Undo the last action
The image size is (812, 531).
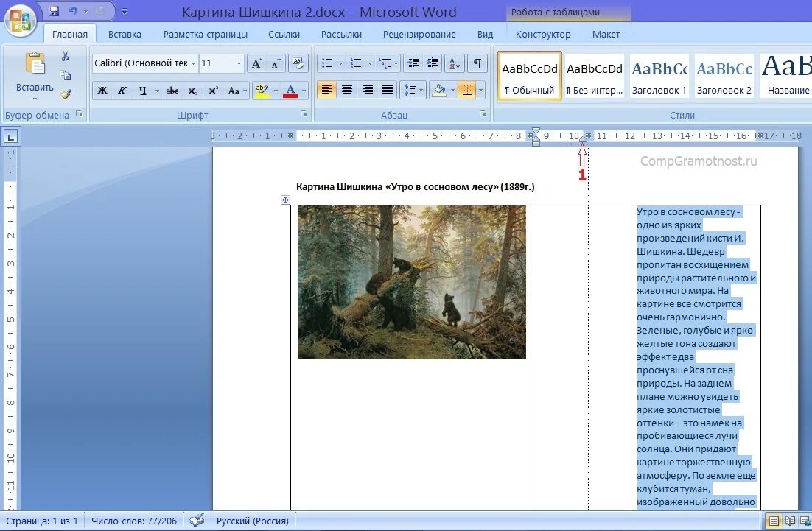pyautogui.click(x=72, y=11)
